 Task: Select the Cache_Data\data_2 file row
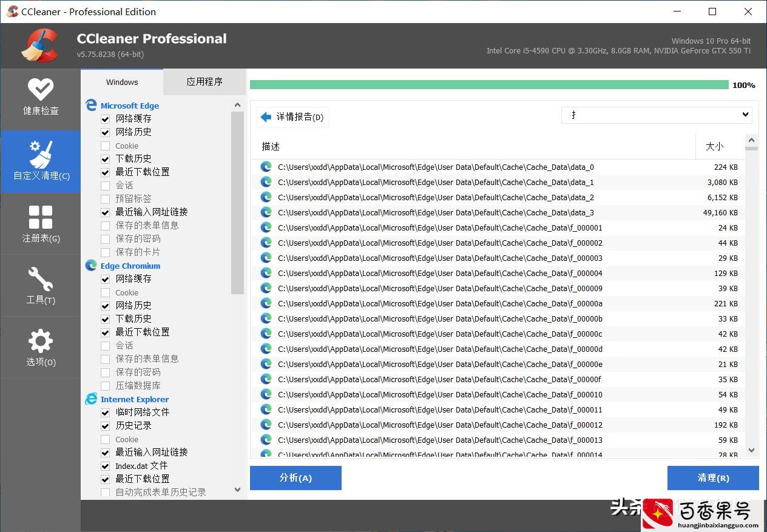498,197
